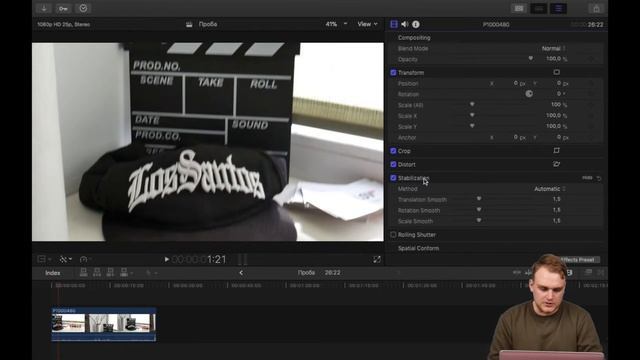640x360 pixels.
Task: Disable the Stabilization checkbox
Action: click(x=393, y=178)
